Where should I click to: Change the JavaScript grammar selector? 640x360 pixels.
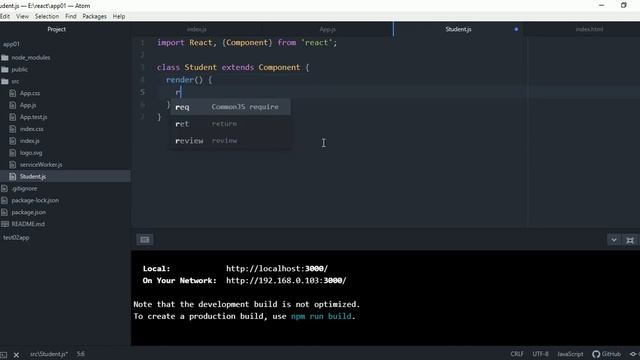click(570, 354)
